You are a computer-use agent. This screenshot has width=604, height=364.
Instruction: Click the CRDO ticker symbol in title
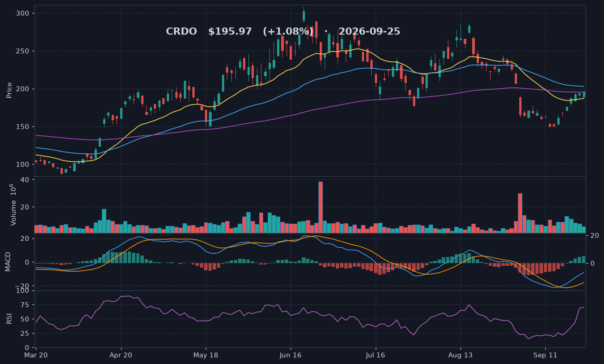181,32
